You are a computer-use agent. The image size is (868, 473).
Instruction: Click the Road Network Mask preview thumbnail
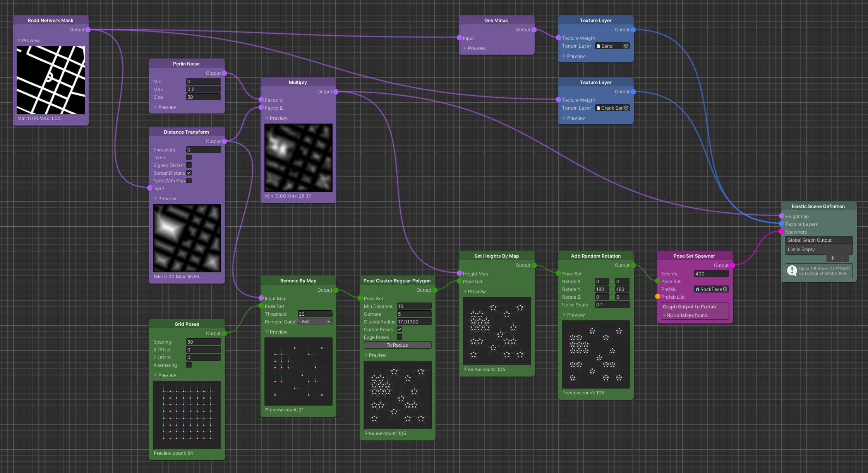(51, 80)
